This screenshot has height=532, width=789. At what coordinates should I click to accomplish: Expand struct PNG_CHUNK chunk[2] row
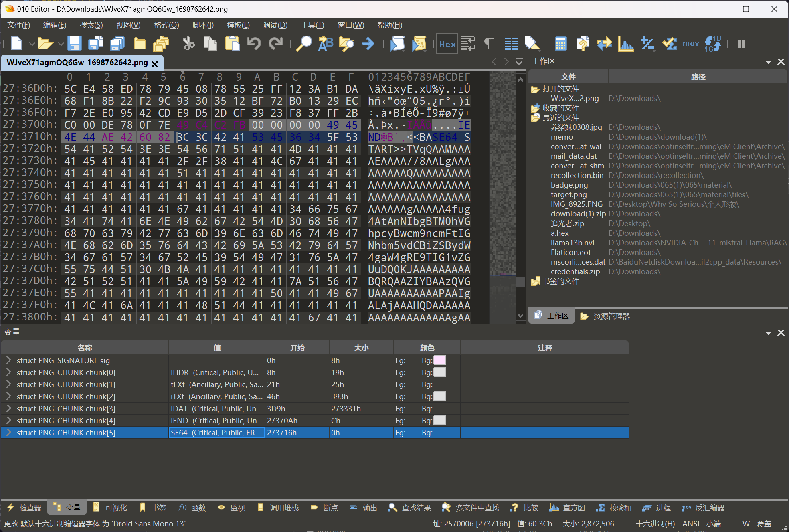click(8, 396)
